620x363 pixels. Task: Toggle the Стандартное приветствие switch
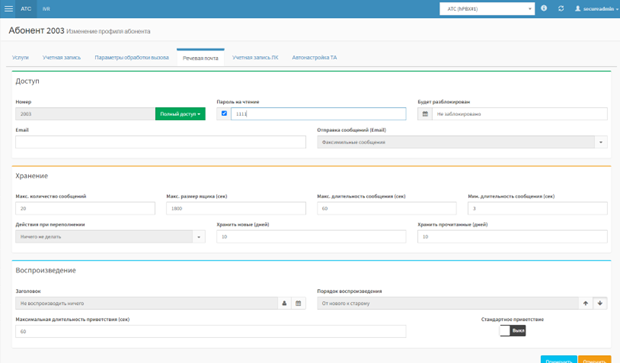pyautogui.click(x=512, y=331)
